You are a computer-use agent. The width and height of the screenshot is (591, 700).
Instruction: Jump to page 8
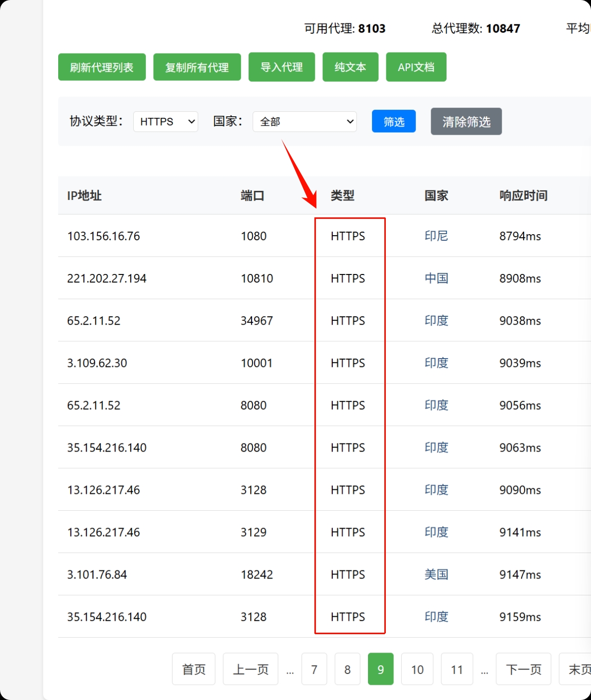348,669
